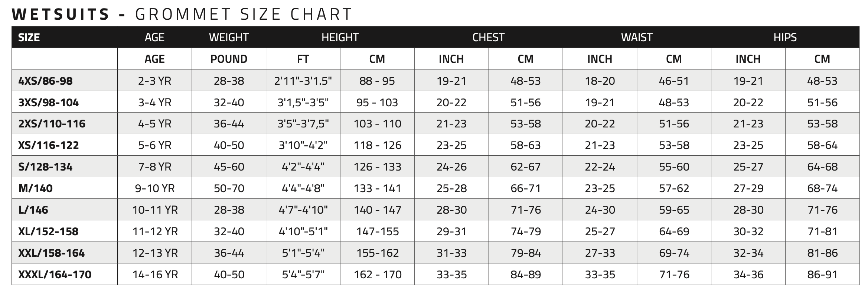868x298 pixels.
Task: Click the SIZE column header
Action: click(29, 38)
